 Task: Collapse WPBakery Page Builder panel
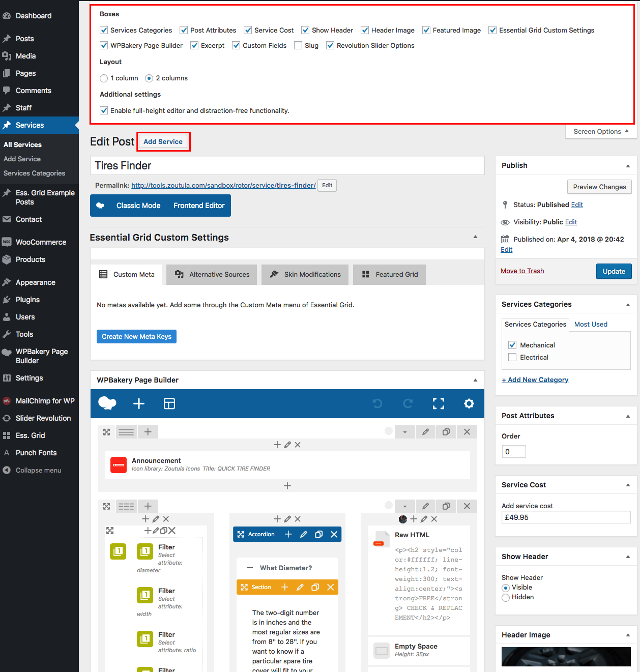point(475,380)
